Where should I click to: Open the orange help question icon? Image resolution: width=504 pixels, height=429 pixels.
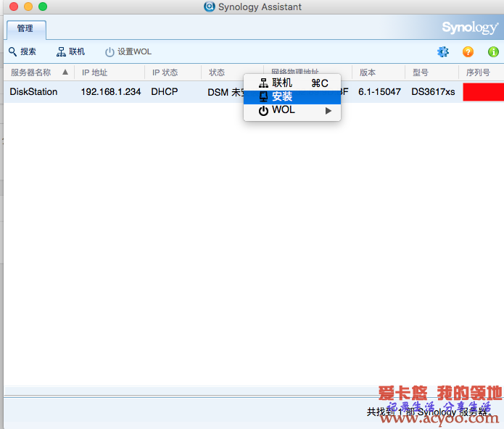[468, 51]
